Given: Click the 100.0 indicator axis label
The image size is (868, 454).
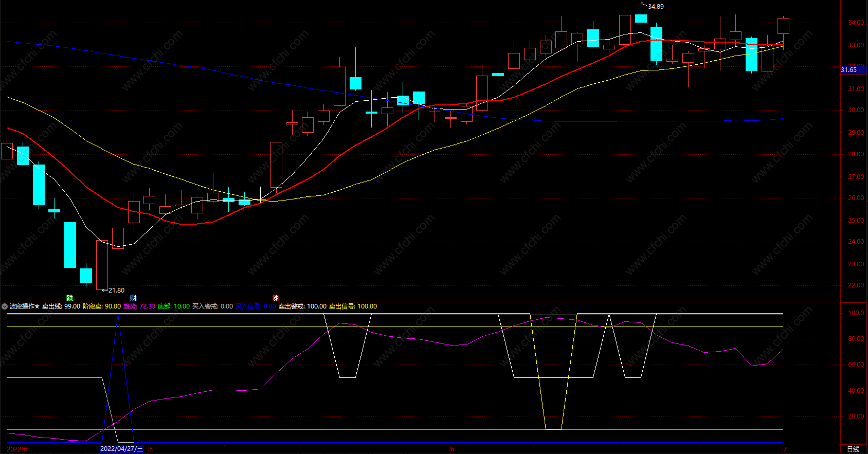Looking at the screenshot, I should tap(856, 313).
